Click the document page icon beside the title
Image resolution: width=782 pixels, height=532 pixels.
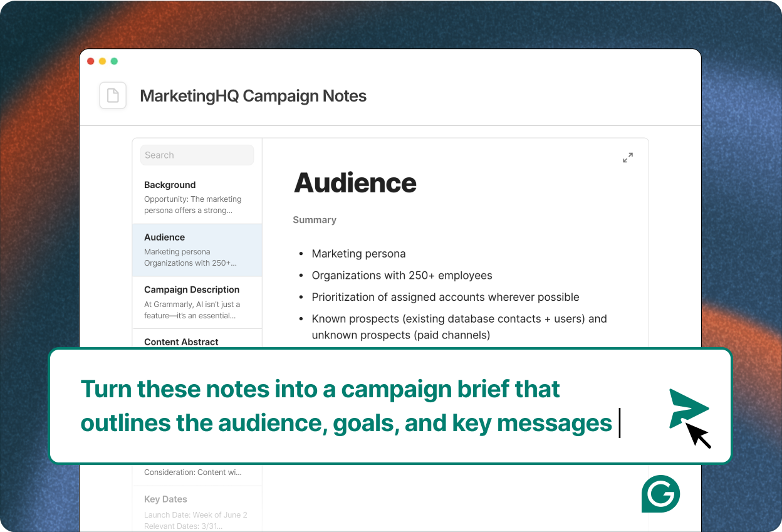[113, 95]
